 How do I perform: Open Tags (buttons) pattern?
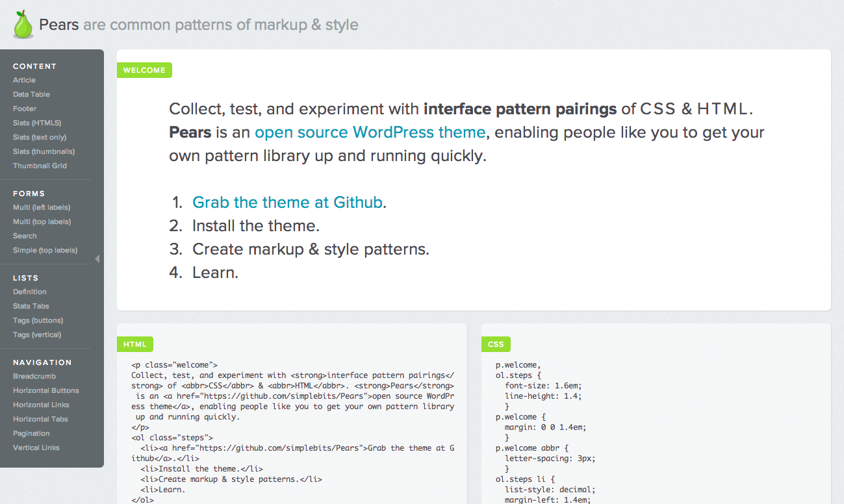point(38,320)
